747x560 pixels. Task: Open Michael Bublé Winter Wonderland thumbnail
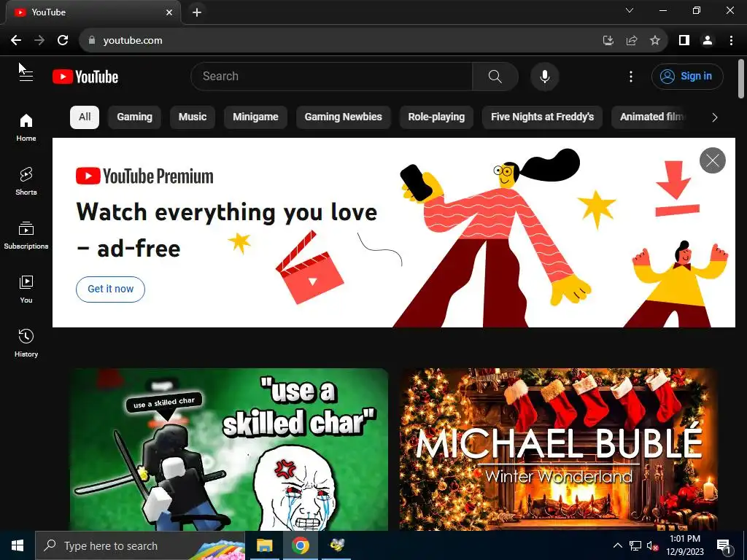pos(558,449)
